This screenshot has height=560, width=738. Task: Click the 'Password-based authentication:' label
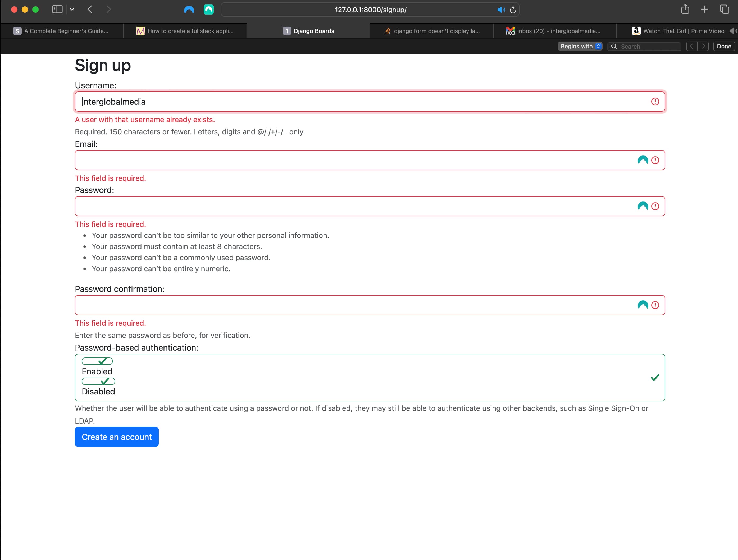tap(136, 348)
